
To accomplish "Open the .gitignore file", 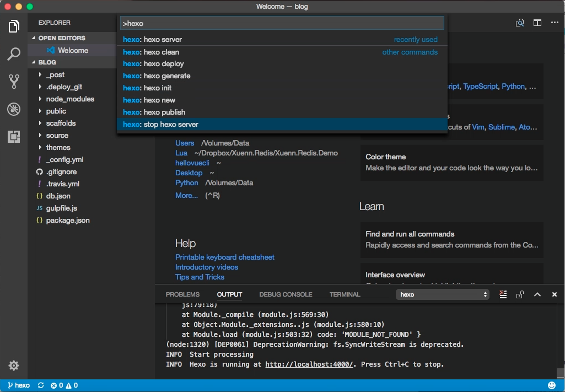I will tap(61, 172).
